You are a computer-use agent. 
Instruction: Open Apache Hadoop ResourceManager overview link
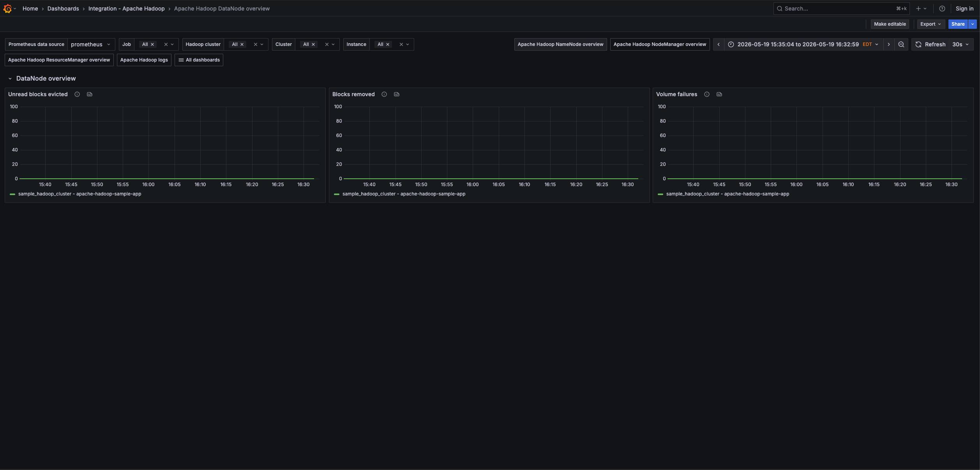59,60
